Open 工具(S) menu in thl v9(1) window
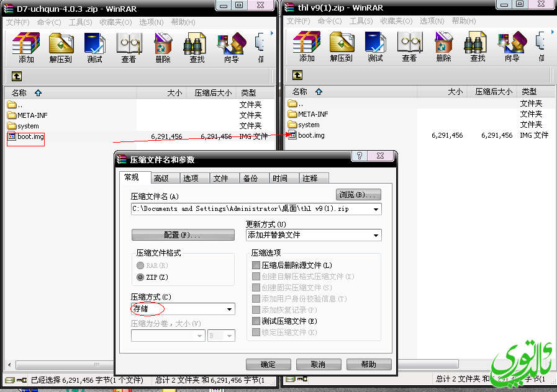The width and height of the screenshot is (557, 392). (361, 21)
